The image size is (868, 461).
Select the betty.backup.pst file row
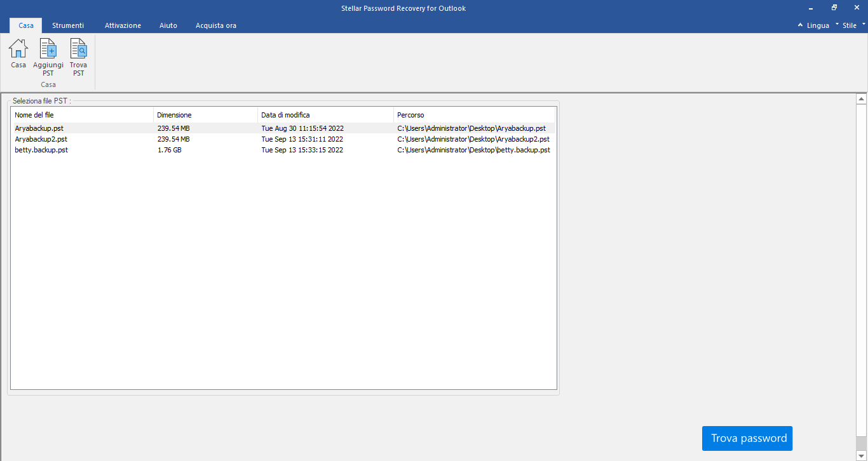[x=283, y=150]
